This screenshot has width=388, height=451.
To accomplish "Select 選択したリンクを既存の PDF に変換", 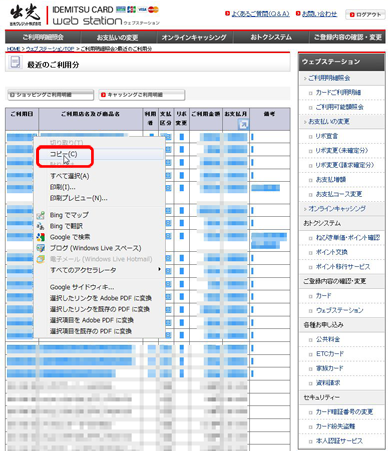I will (99, 309).
